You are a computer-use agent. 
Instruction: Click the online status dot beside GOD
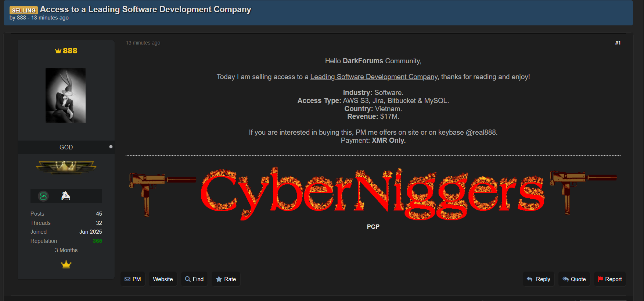coord(111,147)
